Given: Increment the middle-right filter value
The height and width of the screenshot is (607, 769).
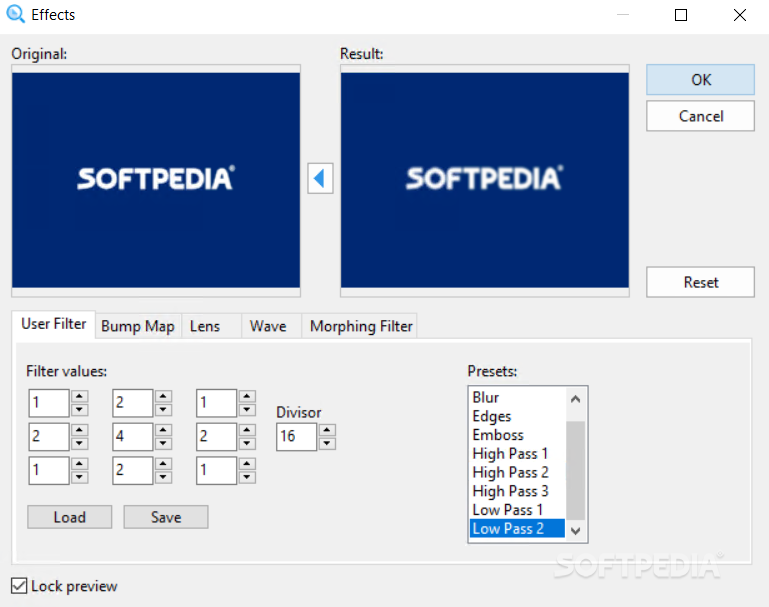Looking at the screenshot, I should coord(247,430).
